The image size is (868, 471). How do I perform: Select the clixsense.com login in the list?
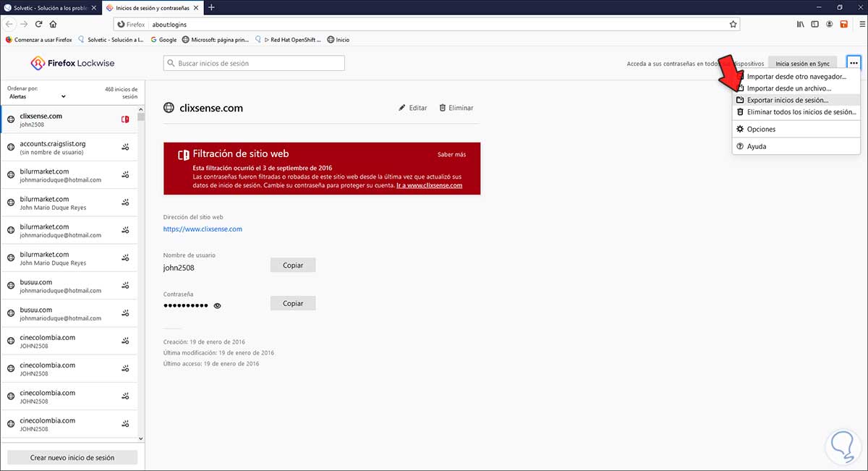[69, 119]
